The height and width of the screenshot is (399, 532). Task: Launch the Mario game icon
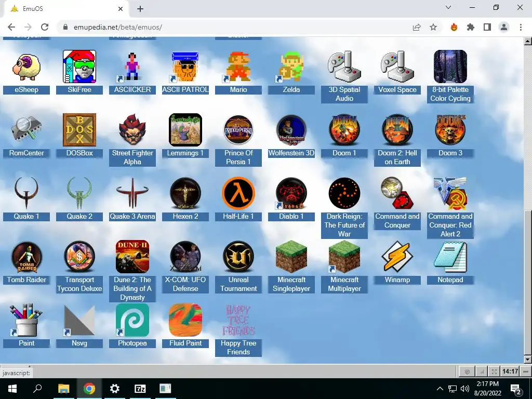click(x=238, y=67)
